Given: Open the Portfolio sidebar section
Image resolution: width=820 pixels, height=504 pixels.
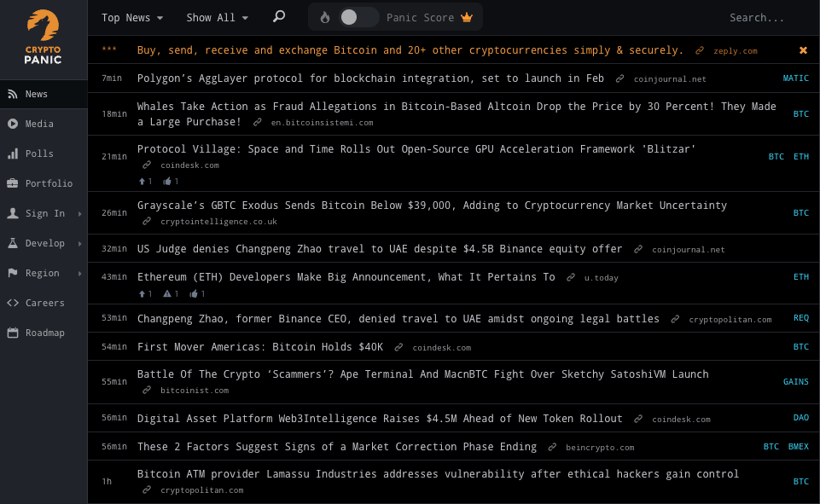Looking at the screenshot, I should (x=44, y=183).
